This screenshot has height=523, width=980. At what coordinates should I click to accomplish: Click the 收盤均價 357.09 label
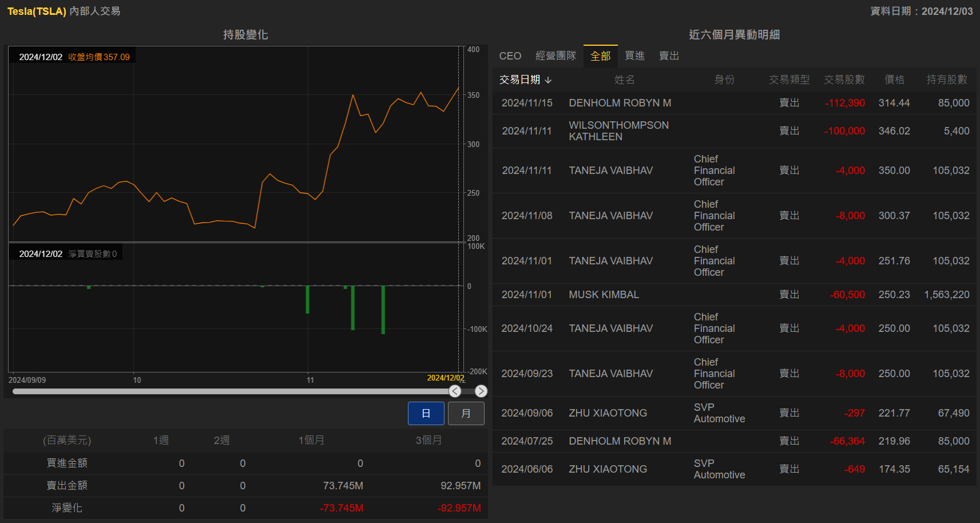(x=99, y=57)
